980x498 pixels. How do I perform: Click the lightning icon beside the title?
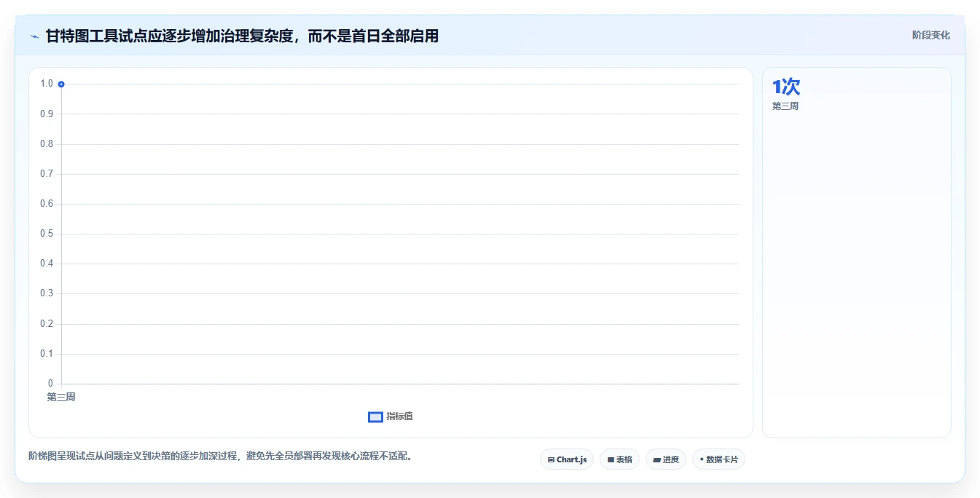(34, 36)
